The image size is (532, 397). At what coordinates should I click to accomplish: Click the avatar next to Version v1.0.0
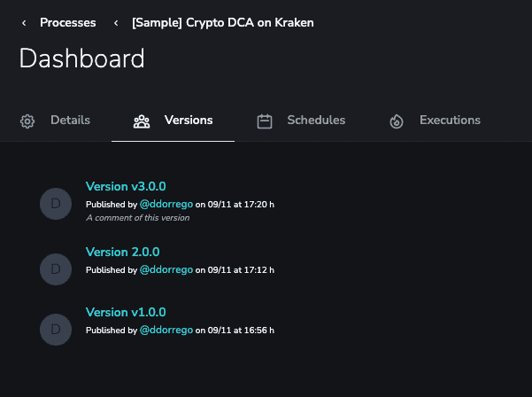tap(56, 330)
